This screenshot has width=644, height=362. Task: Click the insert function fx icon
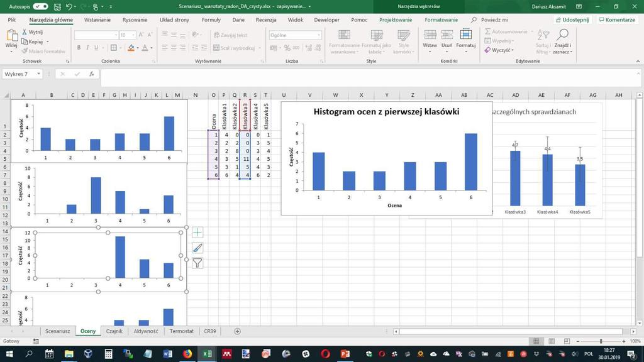tap(92, 74)
